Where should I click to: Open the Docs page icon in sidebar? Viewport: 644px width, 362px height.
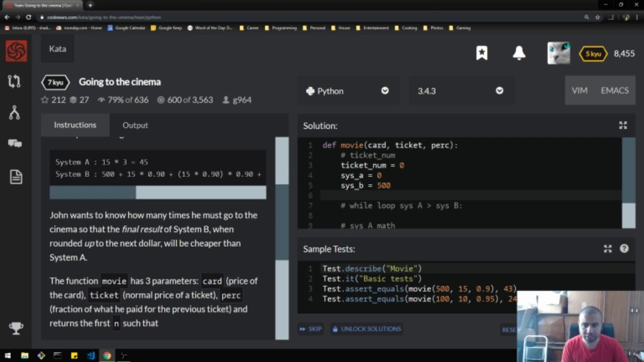tap(16, 176)
